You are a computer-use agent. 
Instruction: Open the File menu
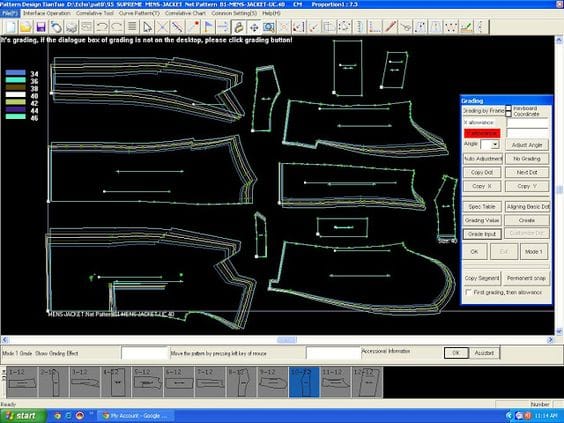point(10,13)
